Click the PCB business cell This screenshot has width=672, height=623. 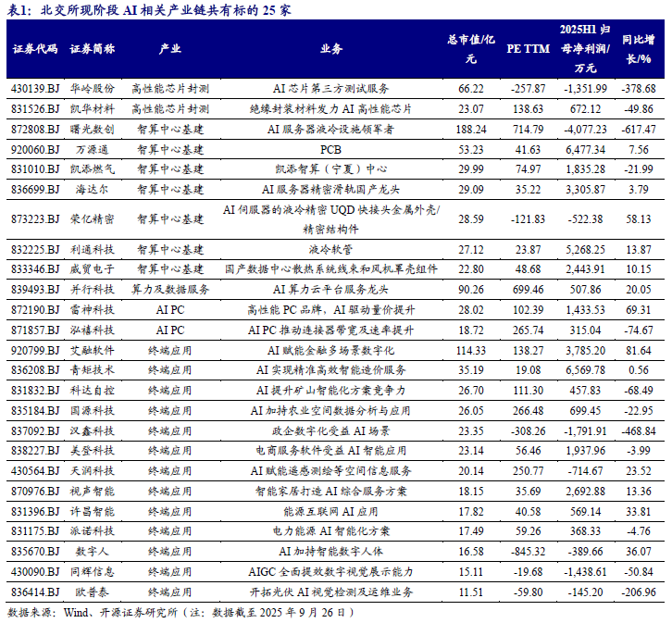click(330, 150)
